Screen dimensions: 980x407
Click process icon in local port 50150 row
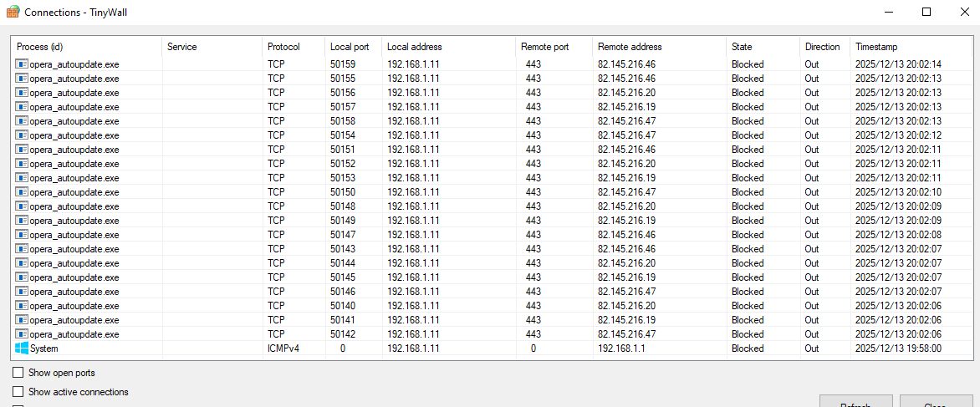tap(22, 191)
